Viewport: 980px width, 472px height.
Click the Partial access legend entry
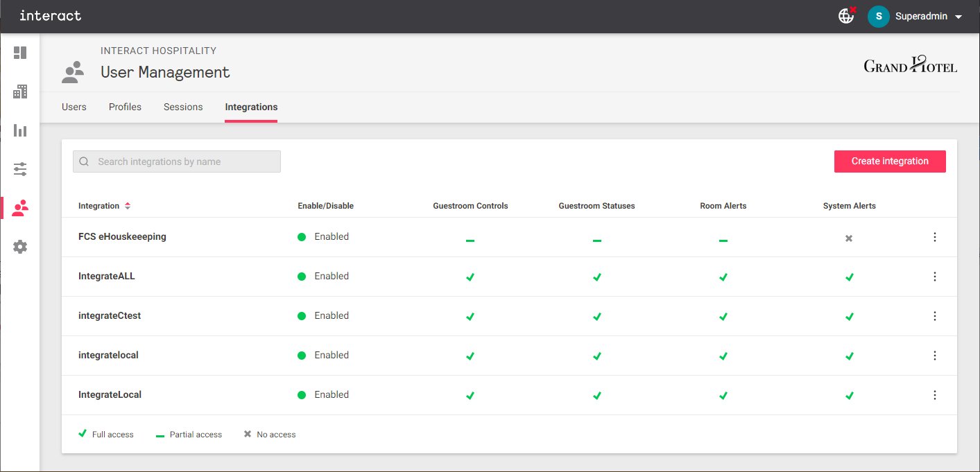tap(189, 435)
